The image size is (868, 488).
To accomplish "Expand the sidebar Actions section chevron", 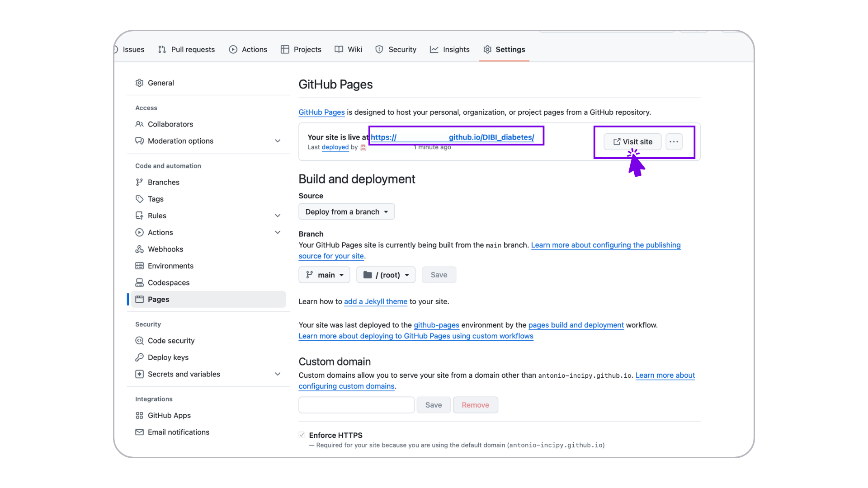I will coord(278,232).
